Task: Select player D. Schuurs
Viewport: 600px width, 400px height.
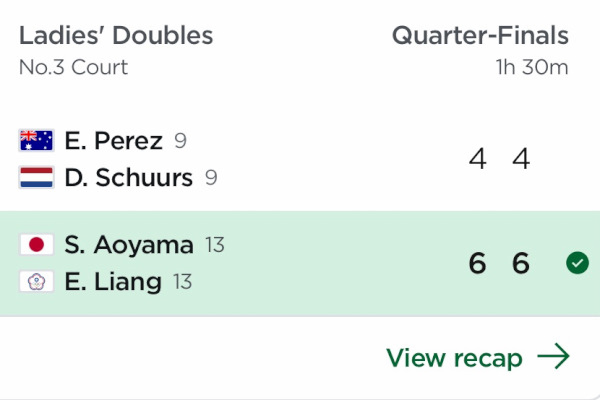Action: (129, 177)
